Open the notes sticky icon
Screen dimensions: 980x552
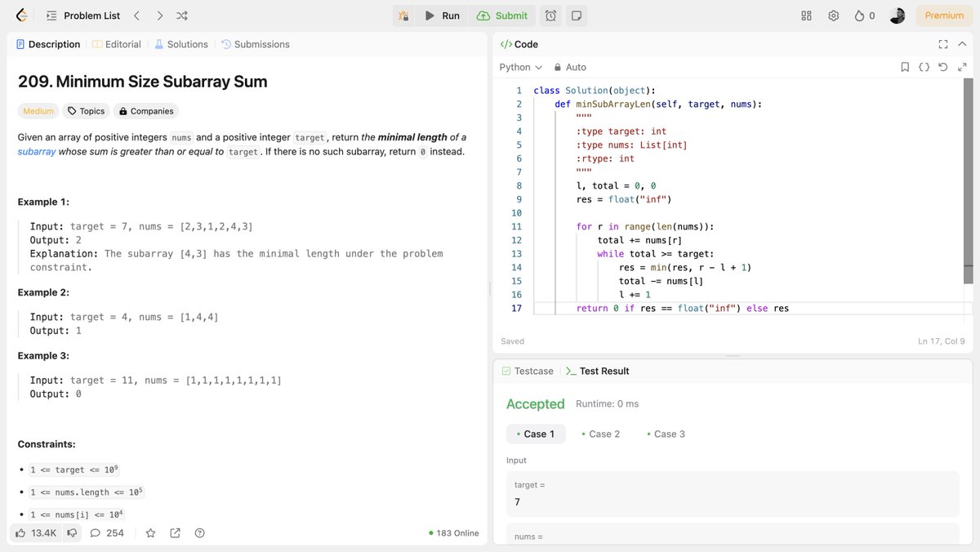coord(577,16)
